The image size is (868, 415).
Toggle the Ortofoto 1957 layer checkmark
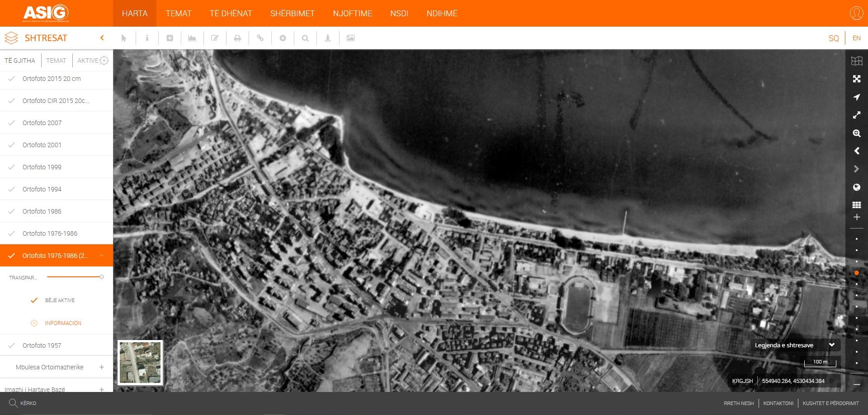coord(12,345)
